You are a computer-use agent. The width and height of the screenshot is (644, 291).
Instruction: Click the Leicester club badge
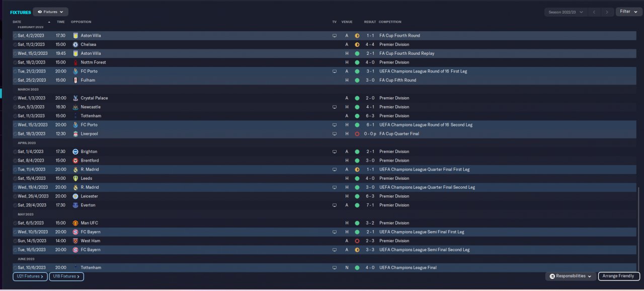[75, 196]
